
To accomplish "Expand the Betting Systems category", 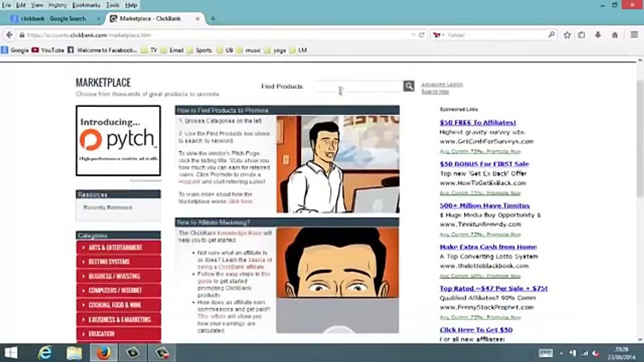I will (118, 261).
